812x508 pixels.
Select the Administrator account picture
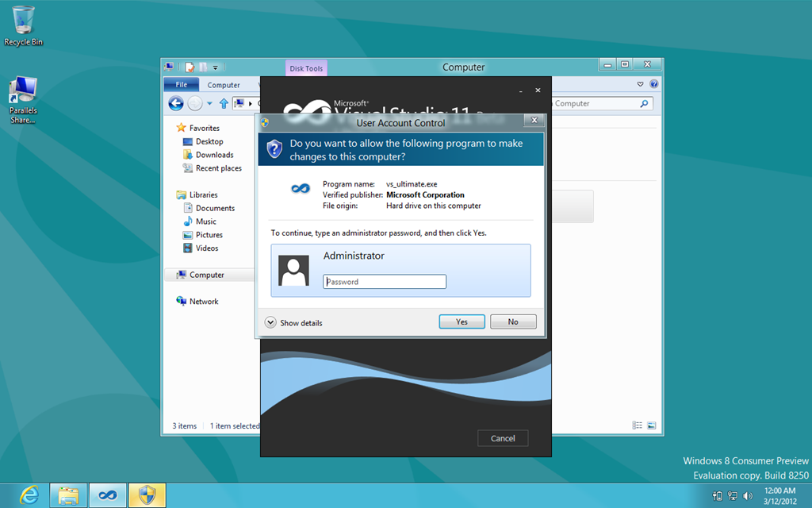point(293,271)
